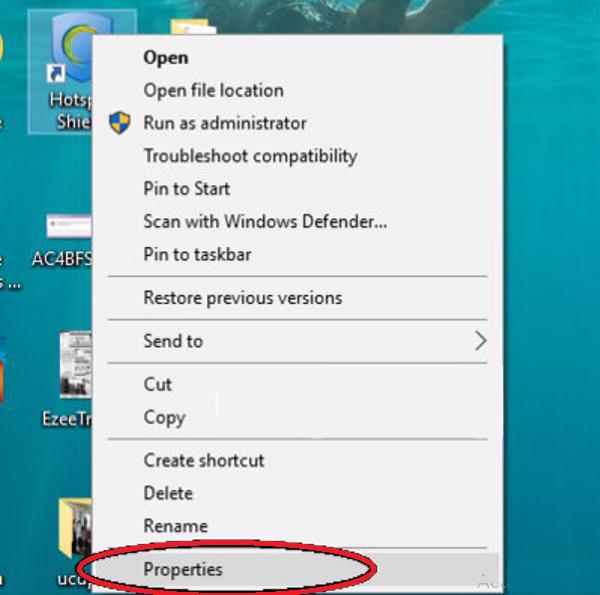Click Cut in the context menu
Screen dimensions: 600x595
158,384
